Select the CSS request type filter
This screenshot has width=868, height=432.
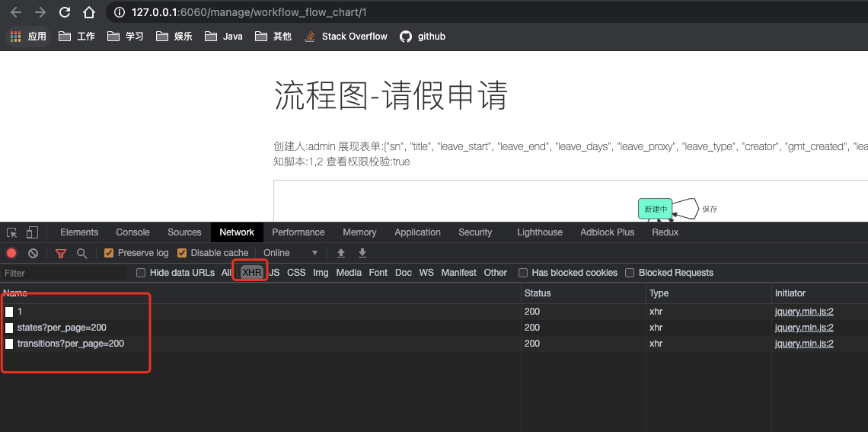[x=296, y=273]
